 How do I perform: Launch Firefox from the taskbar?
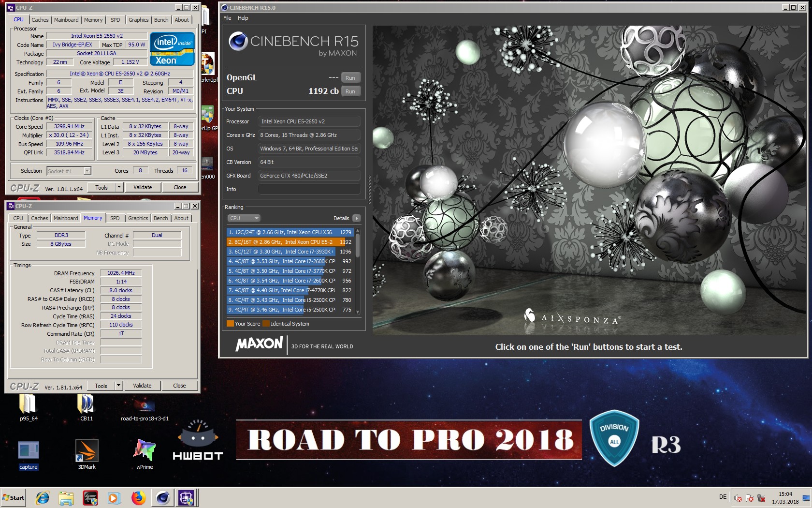tap(138, 497)
